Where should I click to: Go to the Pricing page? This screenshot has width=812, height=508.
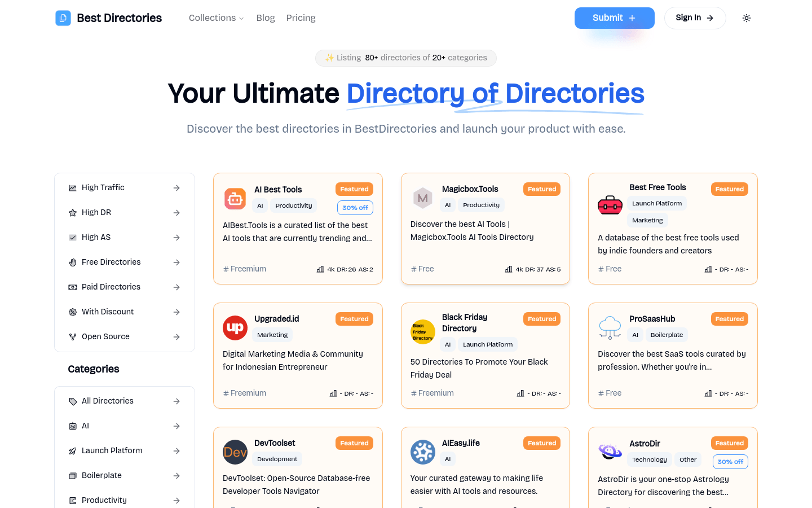301,17
